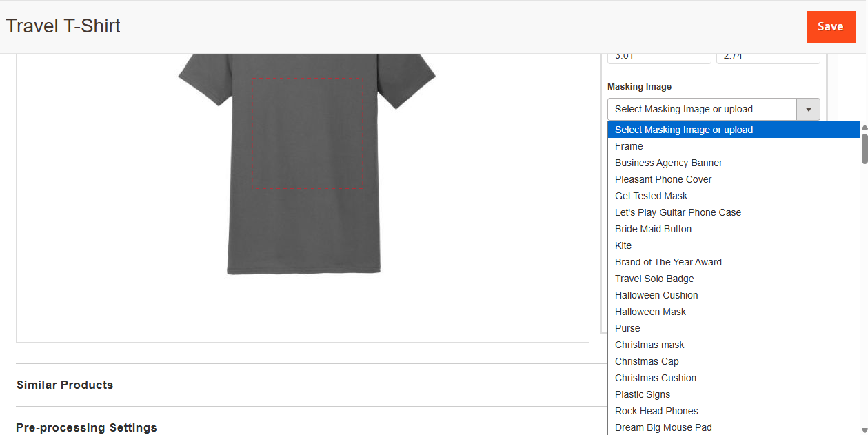Choose 'Brand of The Year Award'
The width and height of the screenshot is (868, 435).
click(x=668, y=262)
